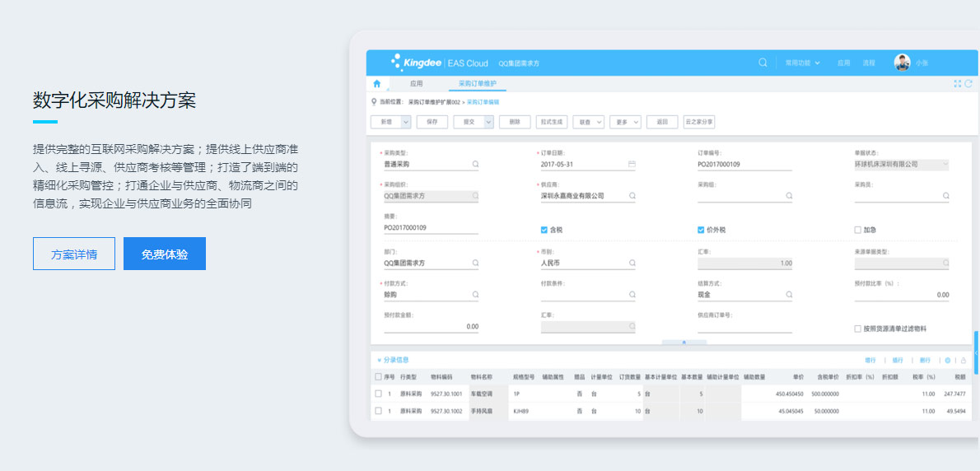Click the lock icon in 分录信息 header

tap(964, 361)
